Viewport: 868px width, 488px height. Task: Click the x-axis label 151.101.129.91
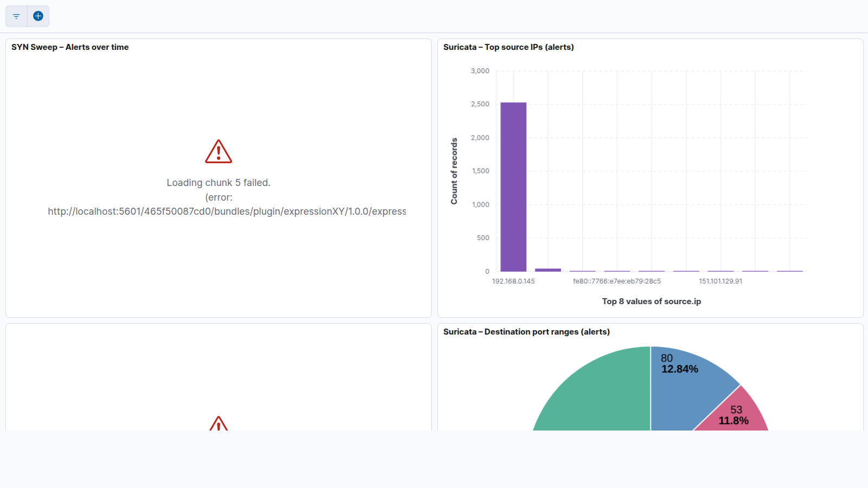pyautogui.click(x=720, y=281)
